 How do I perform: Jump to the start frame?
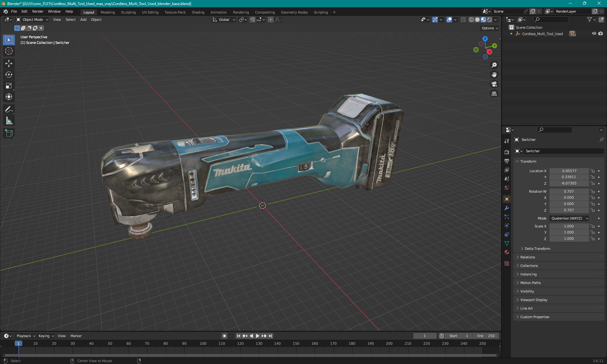tap(238, 336)
